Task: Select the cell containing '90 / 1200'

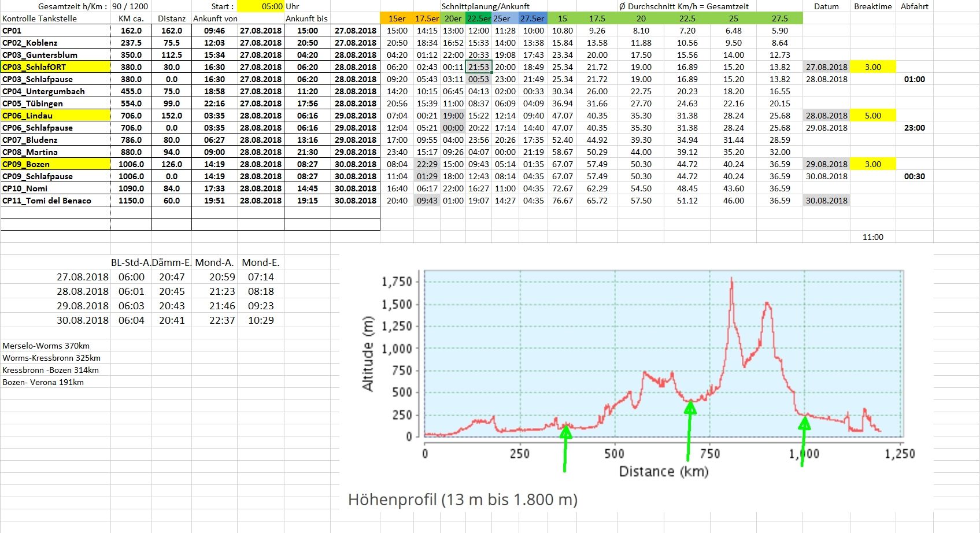Action: tap(131, 6)
